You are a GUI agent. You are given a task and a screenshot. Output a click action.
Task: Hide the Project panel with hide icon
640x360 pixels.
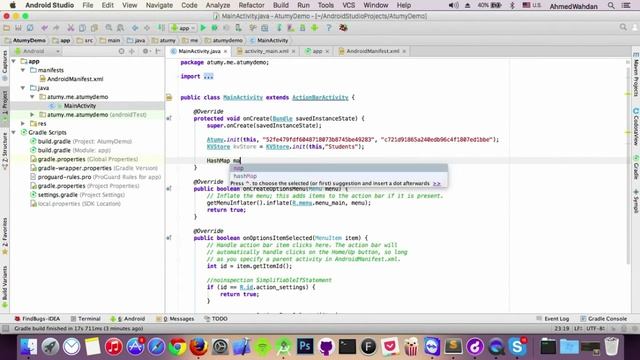[x=158, y=51]
